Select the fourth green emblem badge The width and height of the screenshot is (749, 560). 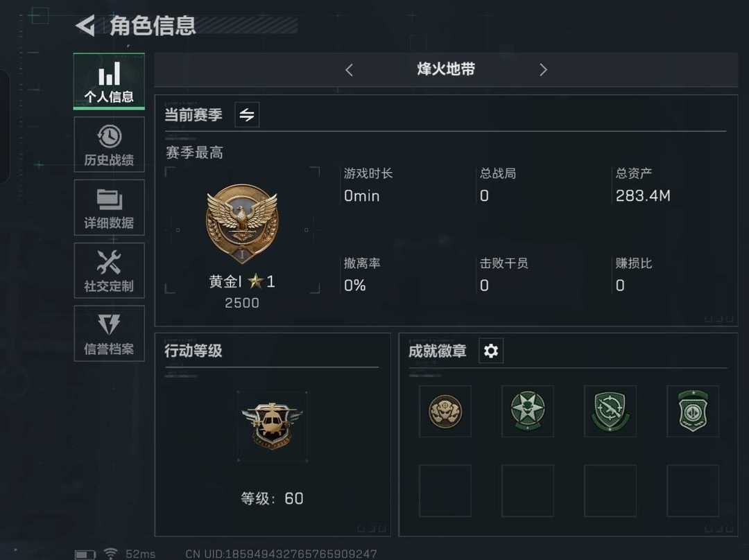coord(693,412)
